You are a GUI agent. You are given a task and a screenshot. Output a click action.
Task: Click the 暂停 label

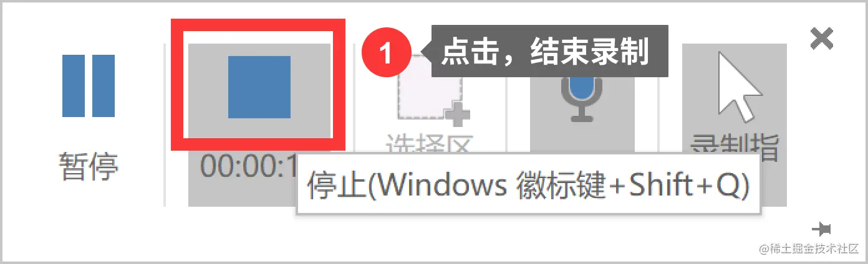(89, 166)
